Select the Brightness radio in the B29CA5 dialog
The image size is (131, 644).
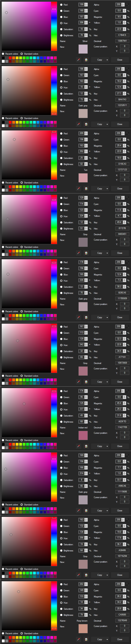pyautogui.click(x=61, y=293)
